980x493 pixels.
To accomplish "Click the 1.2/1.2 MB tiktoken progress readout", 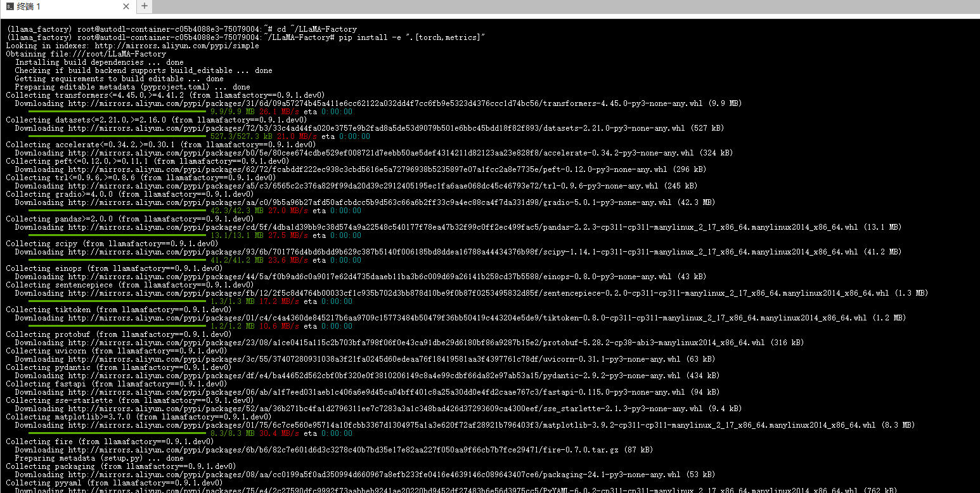I will click(233, 326).
